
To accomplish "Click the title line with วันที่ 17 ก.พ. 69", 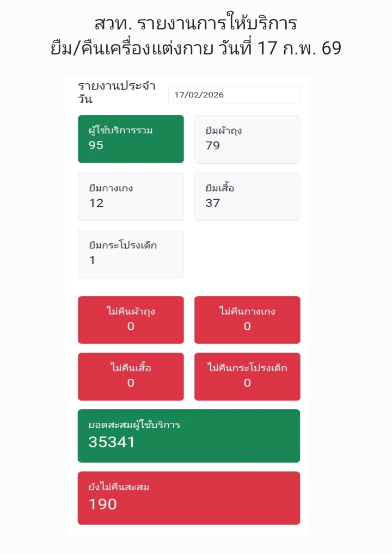I will click(196, 48).
